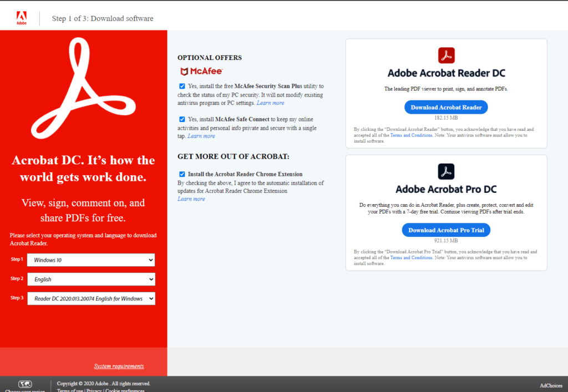The width and height of the screenshot is (568, 392).
Task: Click the Download Acrobat Pro Trial button
Action: tap(445, 230)
